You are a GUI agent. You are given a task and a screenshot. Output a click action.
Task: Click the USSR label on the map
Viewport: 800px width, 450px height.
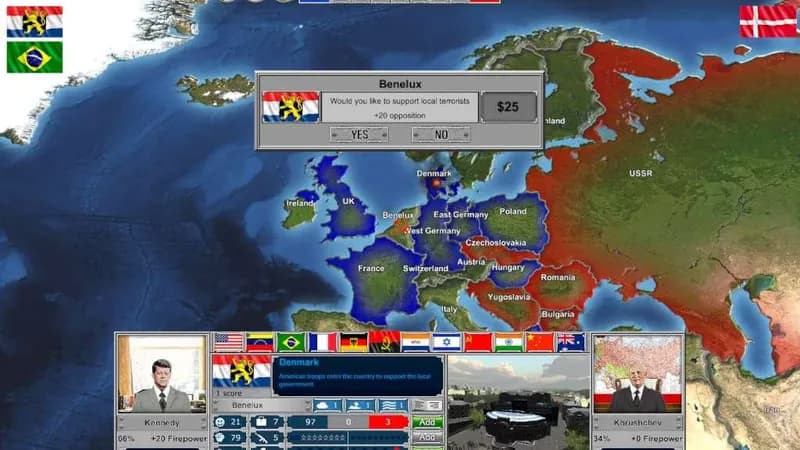pos(641,173)
